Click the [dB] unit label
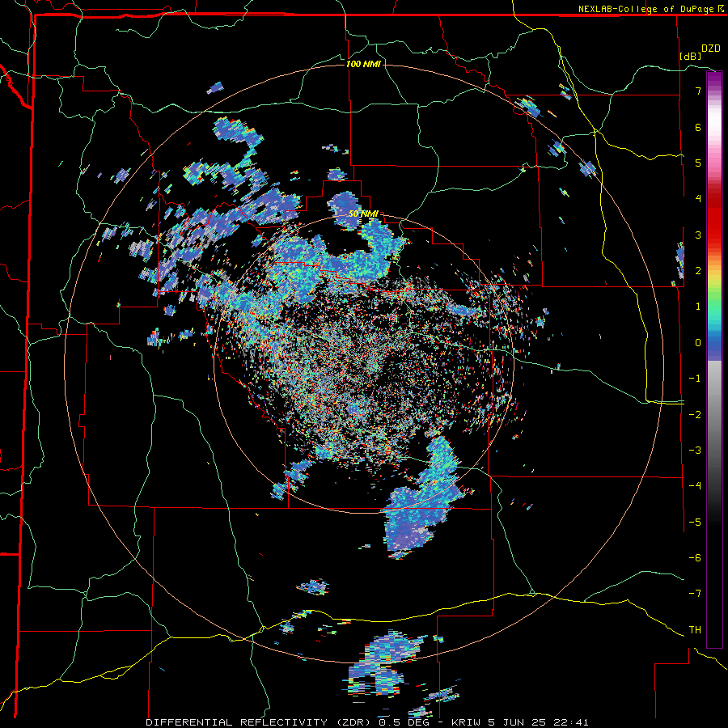728x728 pixels. coord(691,56)
